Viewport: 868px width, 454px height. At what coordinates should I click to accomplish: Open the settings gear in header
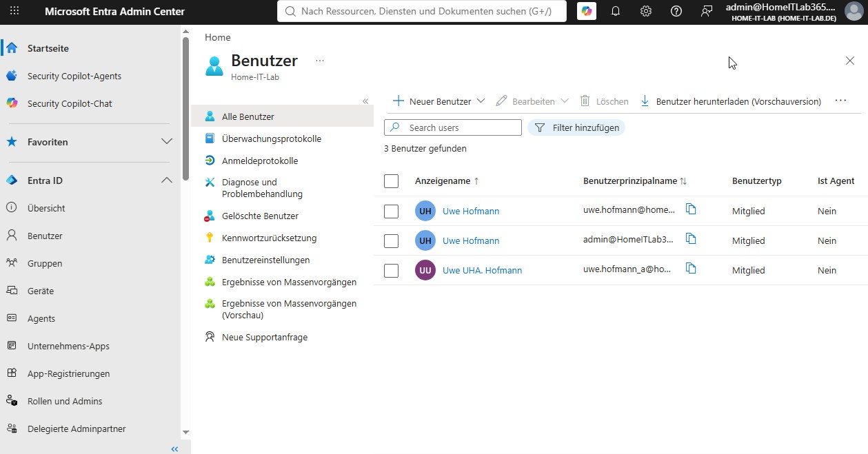pyautogui.click(x=646, y=11)
